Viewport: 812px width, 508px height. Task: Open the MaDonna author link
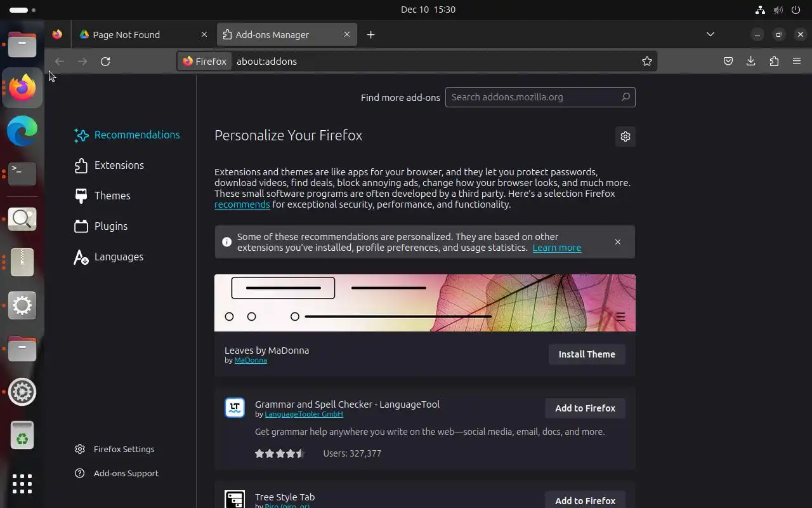[251, 360]
